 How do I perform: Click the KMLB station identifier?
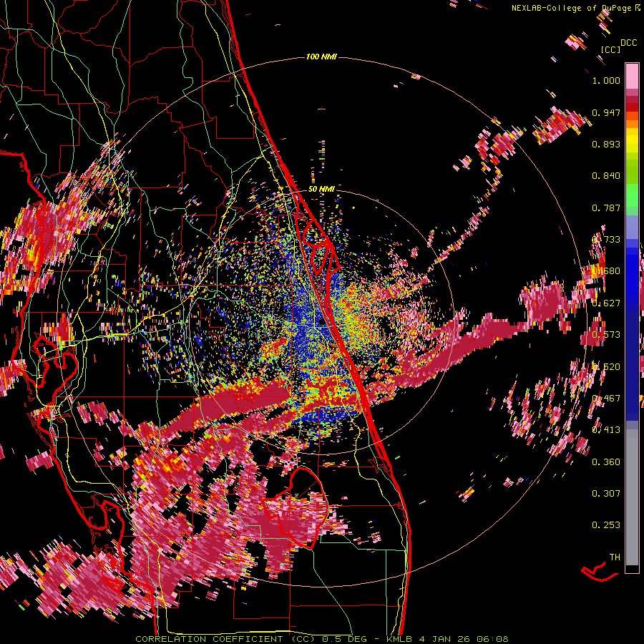tap(400, 639)
